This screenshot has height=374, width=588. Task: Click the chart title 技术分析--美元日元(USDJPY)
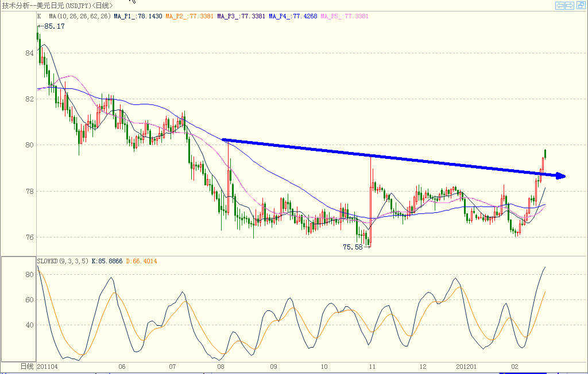point(47,5)
